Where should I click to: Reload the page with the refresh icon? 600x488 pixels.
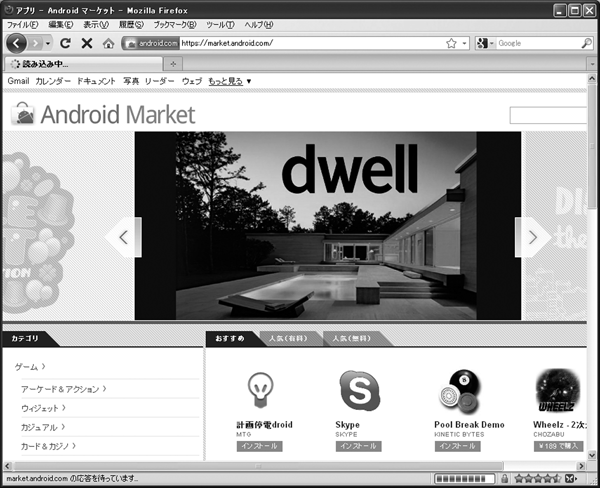(x=65, y=43)
